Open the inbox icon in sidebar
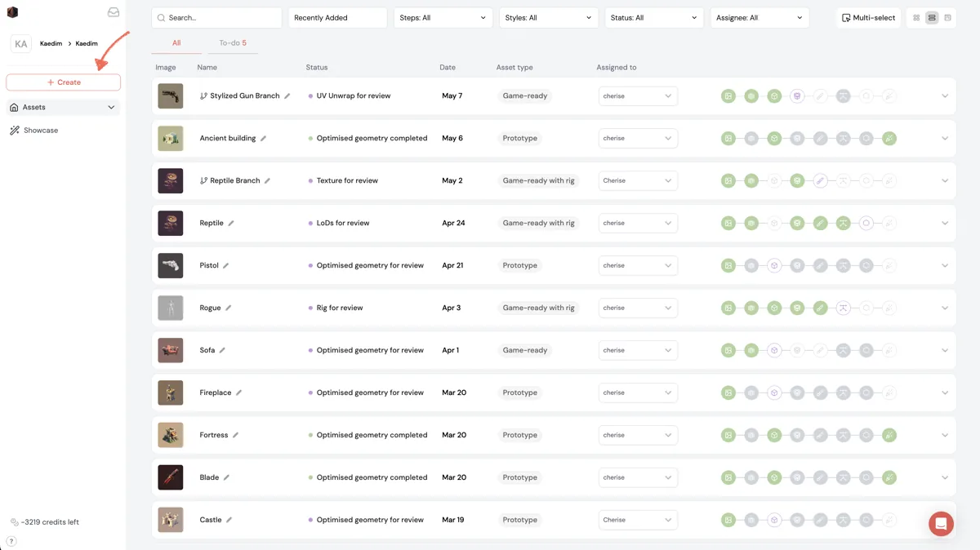 coord(113,12)
